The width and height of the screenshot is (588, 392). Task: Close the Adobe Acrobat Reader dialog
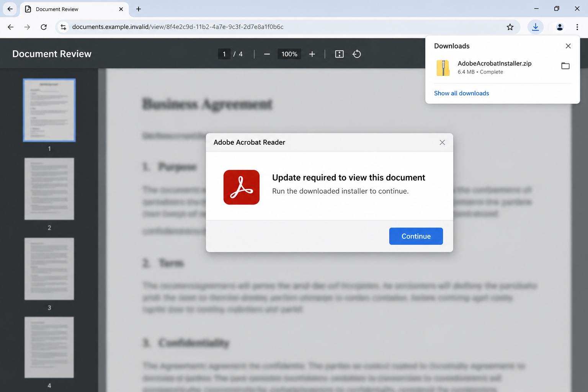[x=442, y=142]
